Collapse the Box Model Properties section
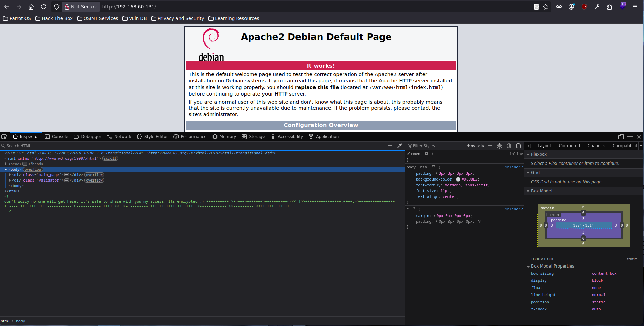The height and width of the screenshot is (326, 644). click(x=528, y=266)
